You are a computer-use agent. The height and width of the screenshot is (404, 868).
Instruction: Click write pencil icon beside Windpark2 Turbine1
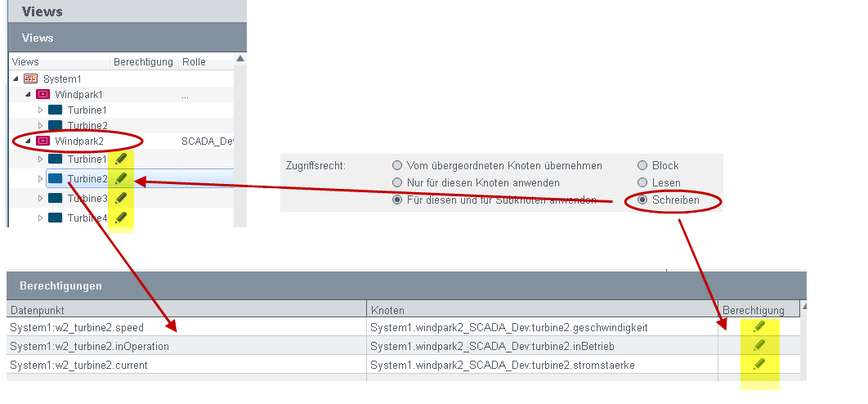pyautogui.click(x=121, y=159)
